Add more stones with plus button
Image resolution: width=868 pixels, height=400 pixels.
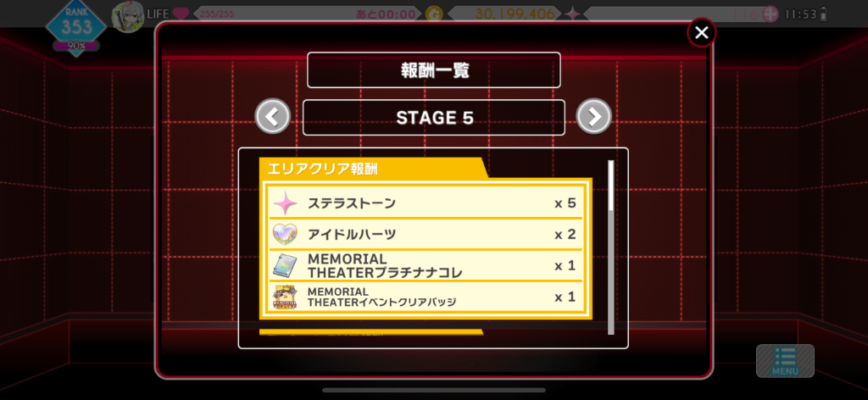tap(770, 14)
